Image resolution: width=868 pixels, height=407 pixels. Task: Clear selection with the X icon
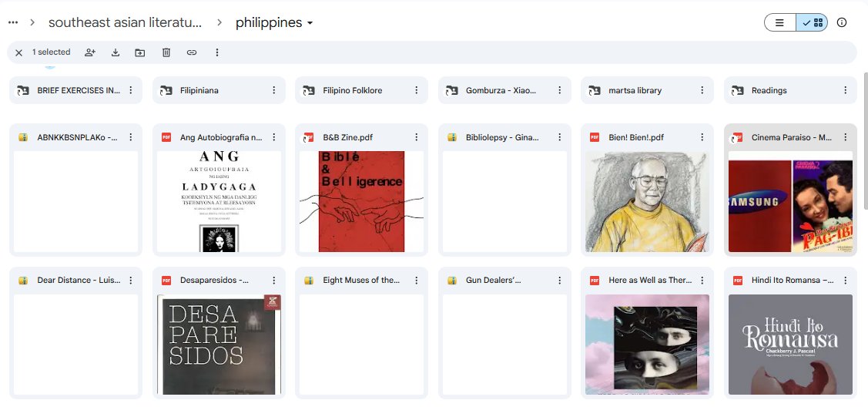(18, 52)
